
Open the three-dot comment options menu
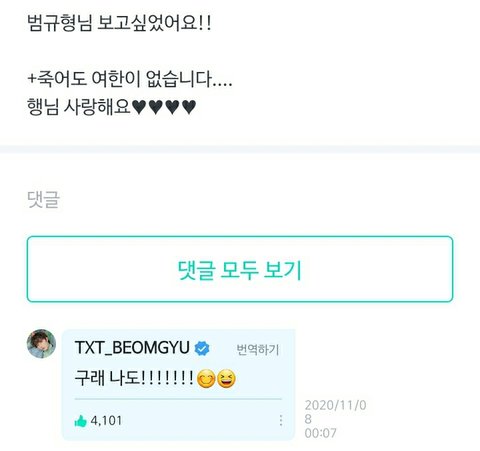coord(281,421)
